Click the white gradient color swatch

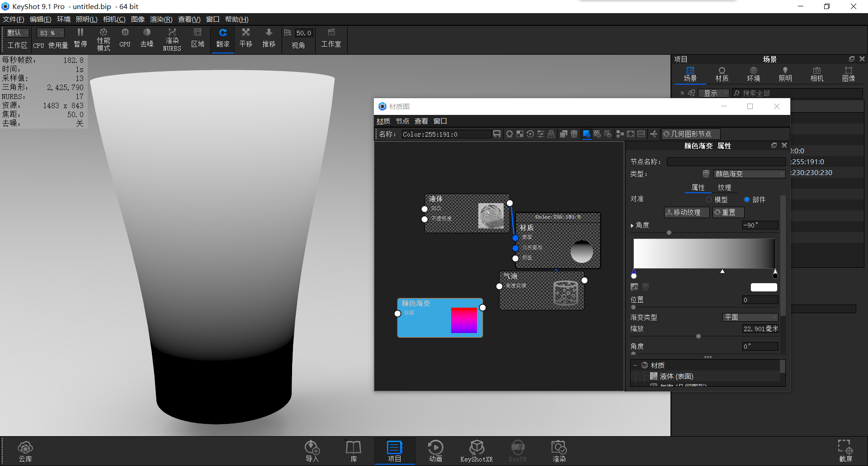coord(764,287)
